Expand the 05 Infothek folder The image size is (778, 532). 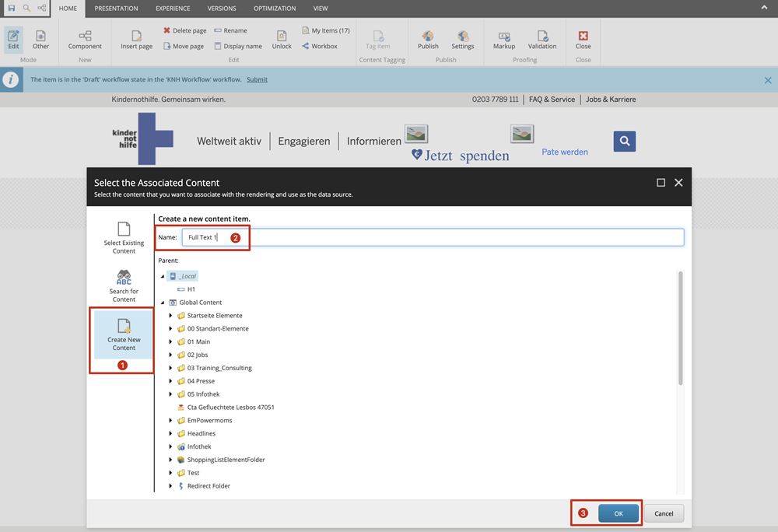click(170, 394)
